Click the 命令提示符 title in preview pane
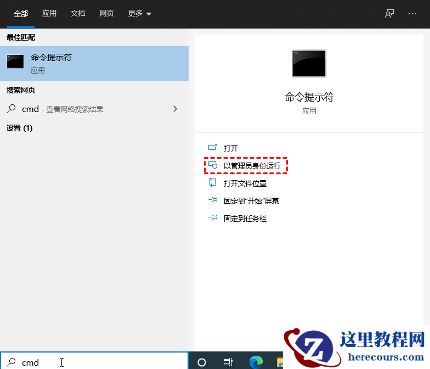Screen dimensions: 430x369 click(309, 97)
